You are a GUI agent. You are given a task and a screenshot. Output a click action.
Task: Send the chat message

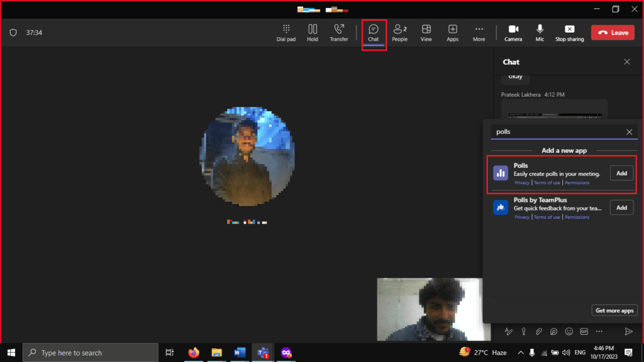click(628, 332)
